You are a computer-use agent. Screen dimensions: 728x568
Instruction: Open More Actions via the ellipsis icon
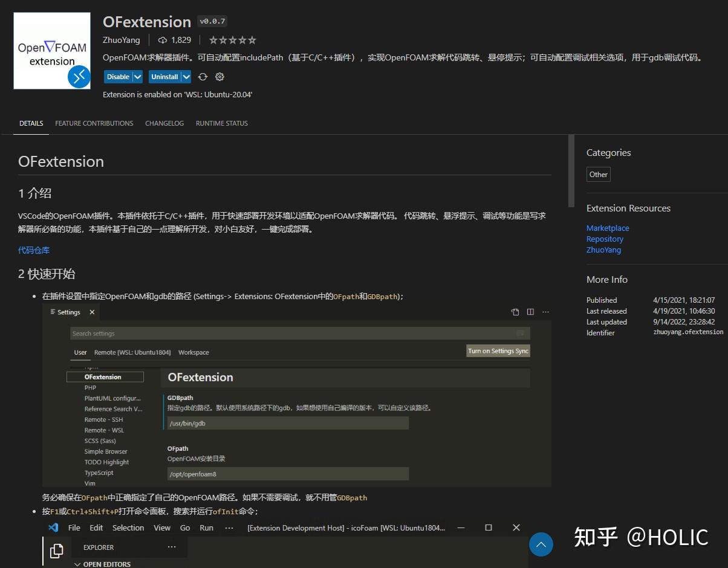[545, 311]
